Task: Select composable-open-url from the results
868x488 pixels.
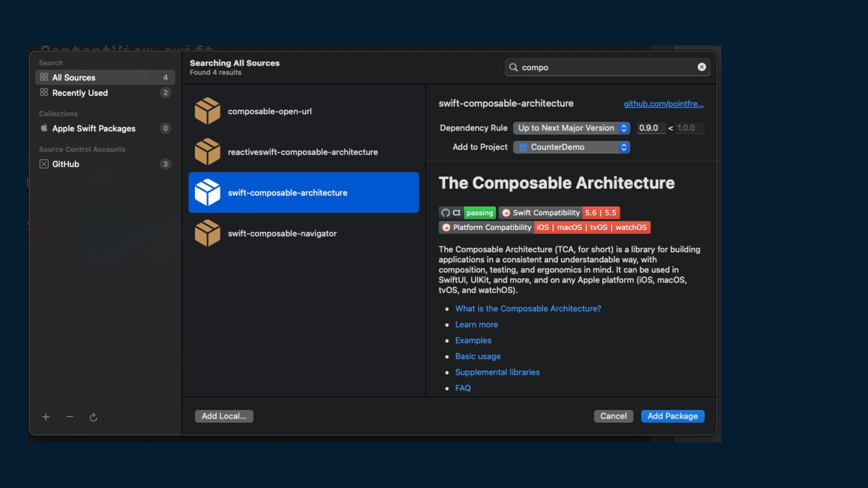Action: tap(303, 111)
